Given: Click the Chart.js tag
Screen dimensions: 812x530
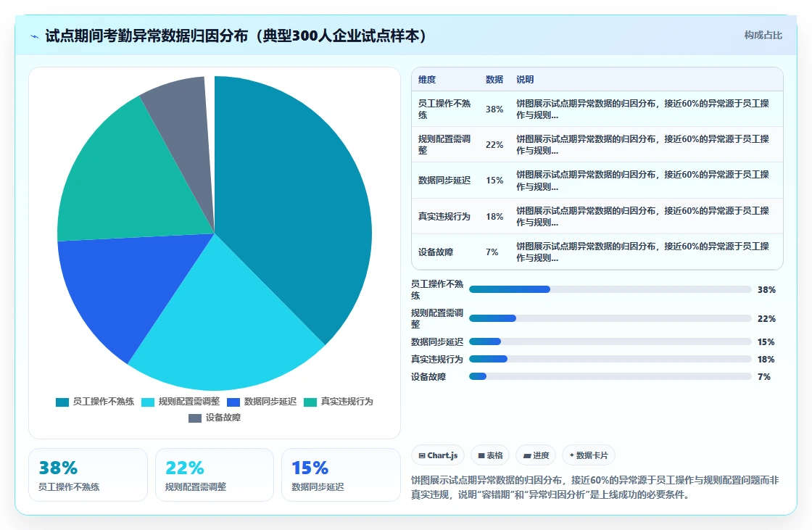Looking at the screenshot, I should pyautogui.click(x=438, y=455).
